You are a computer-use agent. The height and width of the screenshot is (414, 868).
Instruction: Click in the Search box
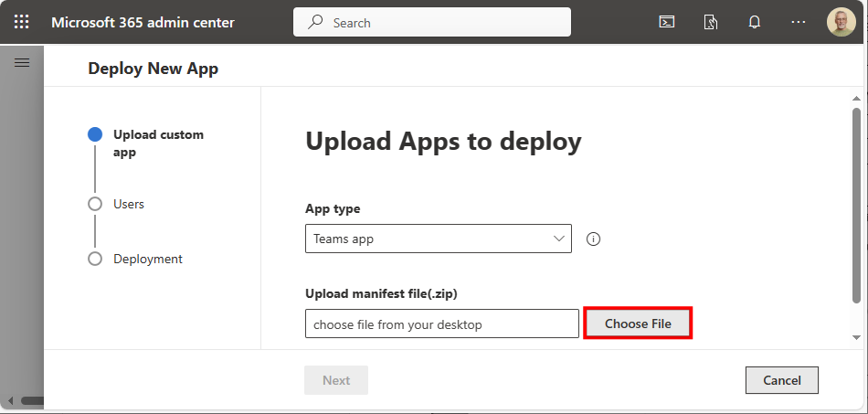click(x=432, y=22)
